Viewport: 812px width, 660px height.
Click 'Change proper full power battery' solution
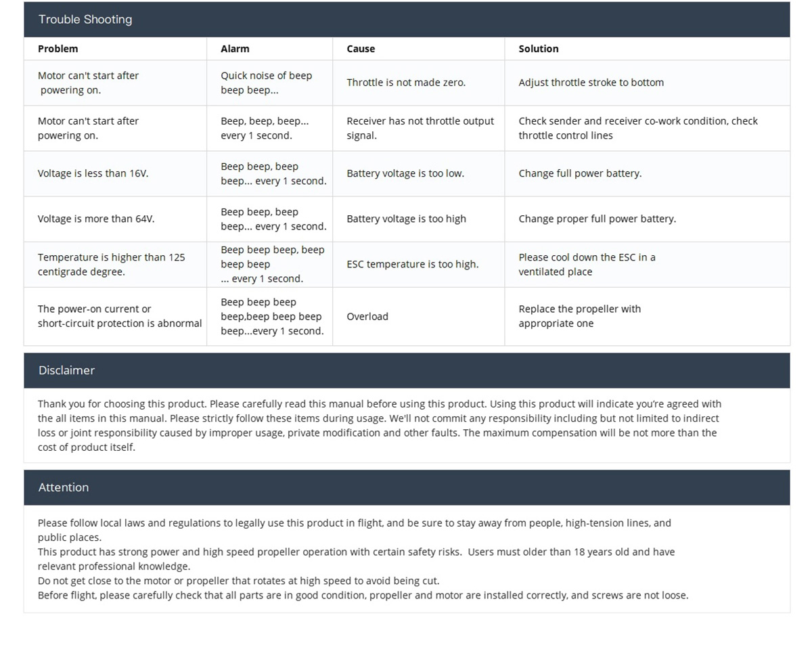tap(597, 219)
